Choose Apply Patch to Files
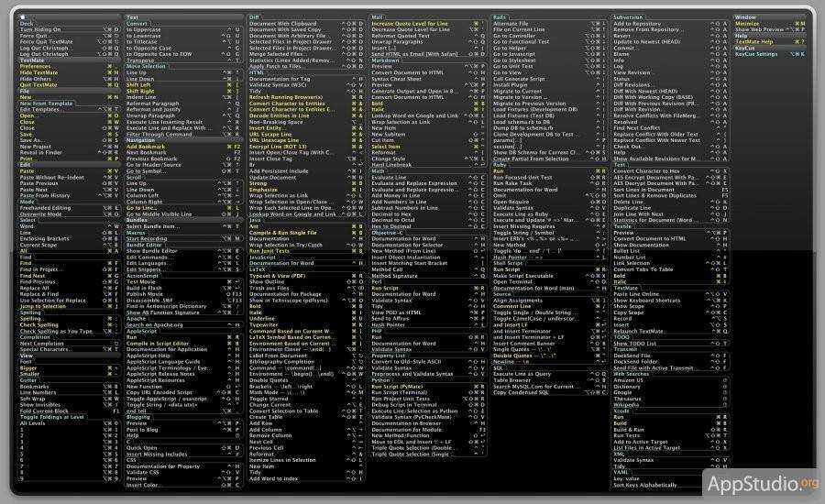825x504 pixels. point(275,66)
